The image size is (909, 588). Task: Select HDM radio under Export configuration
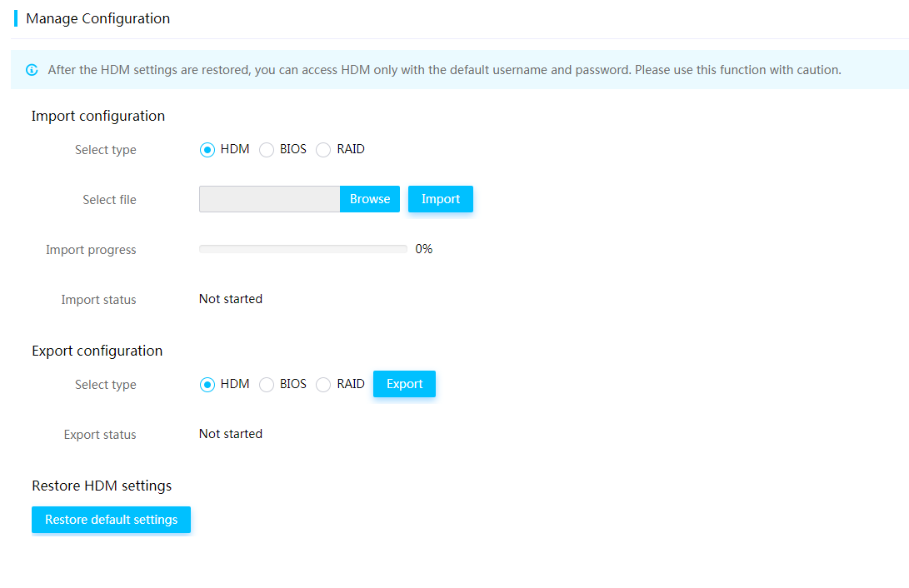point(207,385)
